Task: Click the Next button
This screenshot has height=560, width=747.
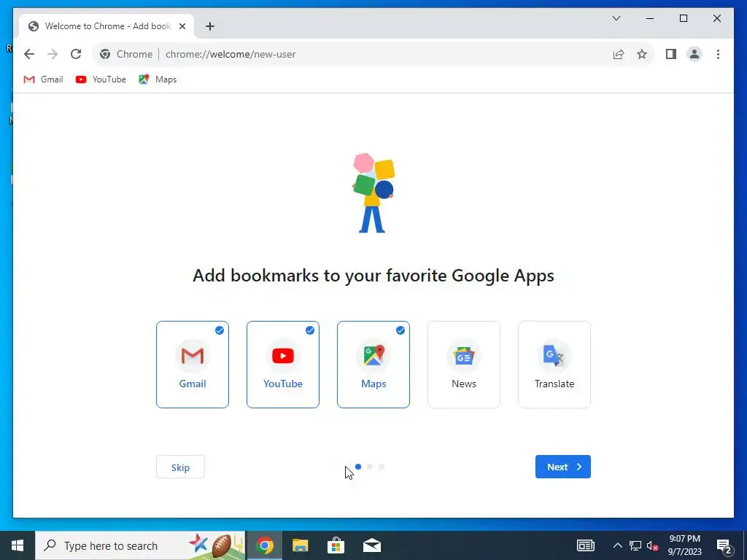Action: coord(563,467)
